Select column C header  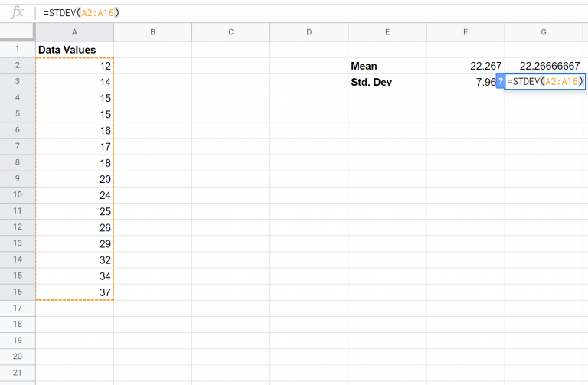(230, 31)
